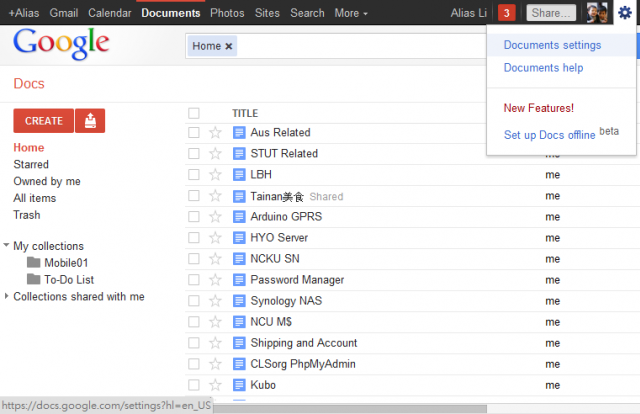640x414 pixels.
Task: Click the upload button next to Create
Action: 90,121
